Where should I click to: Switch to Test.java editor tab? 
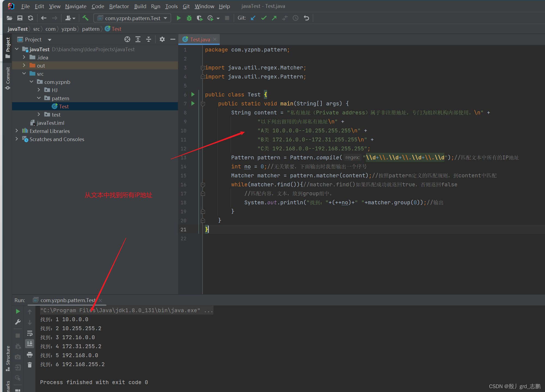click(200, 39)
